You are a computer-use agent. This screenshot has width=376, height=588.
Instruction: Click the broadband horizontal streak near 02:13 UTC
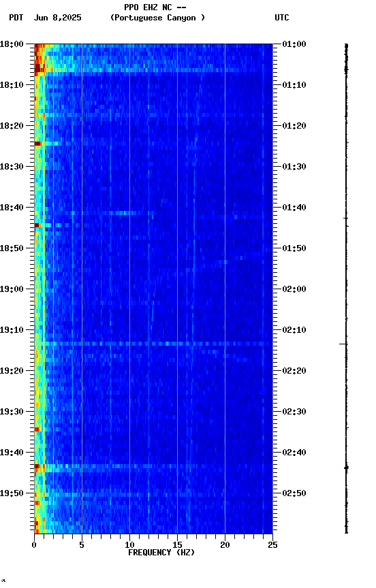pos(153,344)
